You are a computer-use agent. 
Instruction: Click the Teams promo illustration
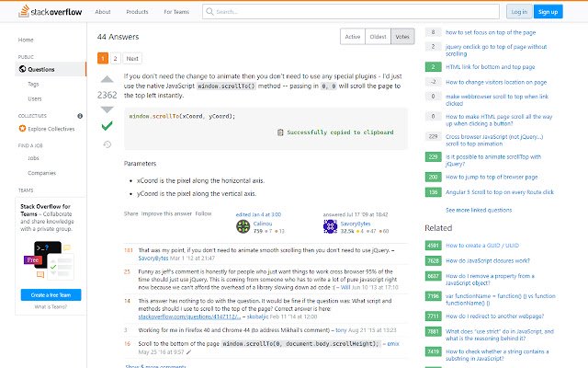(x=49, y=259)
